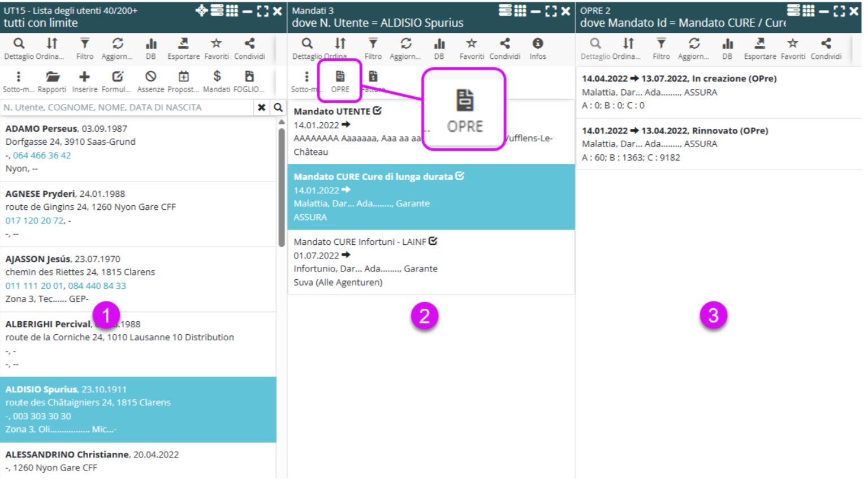
Task: Click Infos icon in Mandati panel
Action: pos(537,47)
